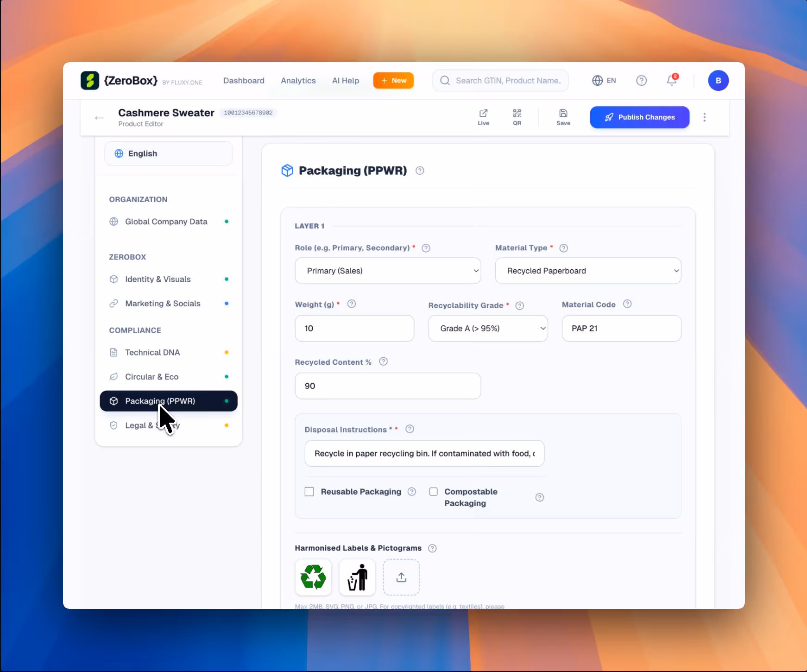Click the orange New button
Screen dimensions: 807x672
393,81
